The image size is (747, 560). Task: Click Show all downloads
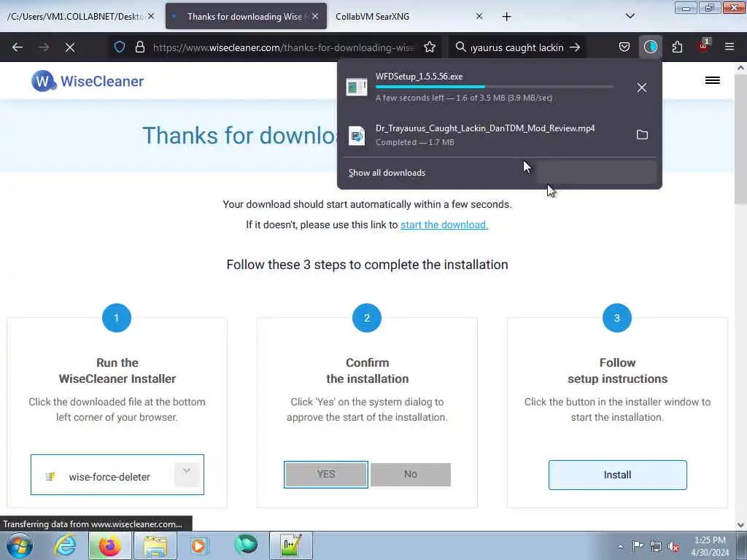pyautogui.click(x=387, y=173)
